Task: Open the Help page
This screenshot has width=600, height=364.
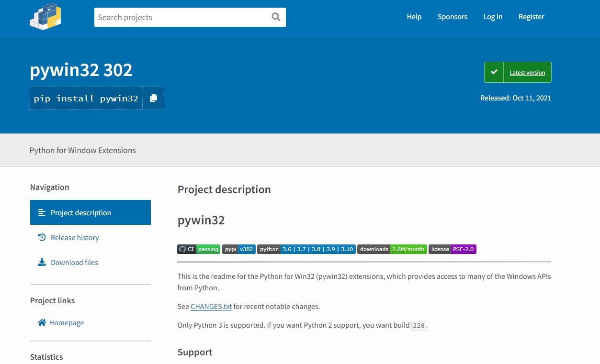Action: [x=414, y=17]
